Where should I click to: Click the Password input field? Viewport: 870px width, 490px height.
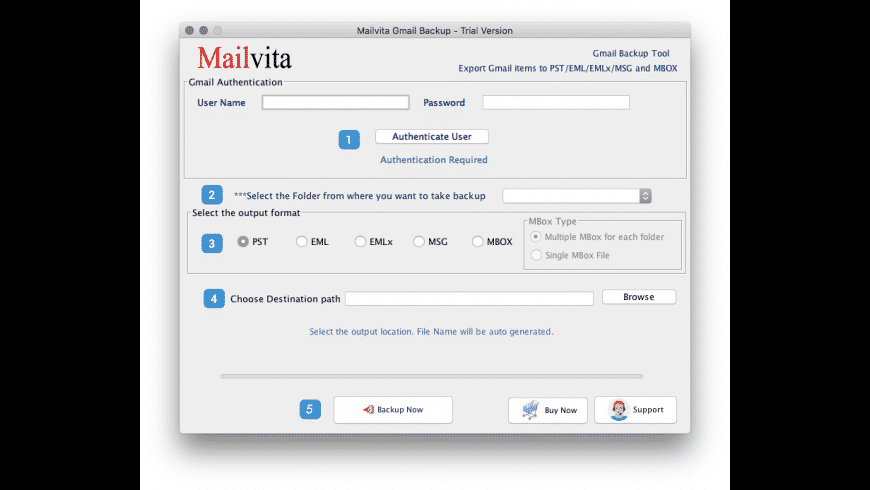click(556, 102)
